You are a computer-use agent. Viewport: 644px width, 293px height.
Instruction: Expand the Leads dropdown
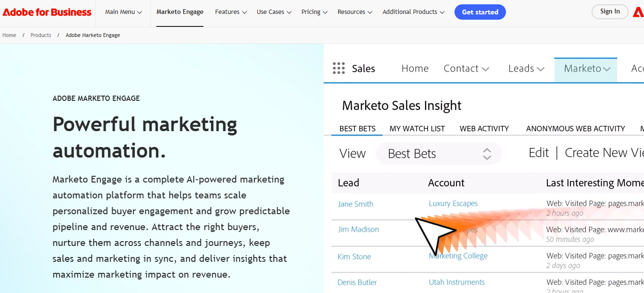[526, 68]
